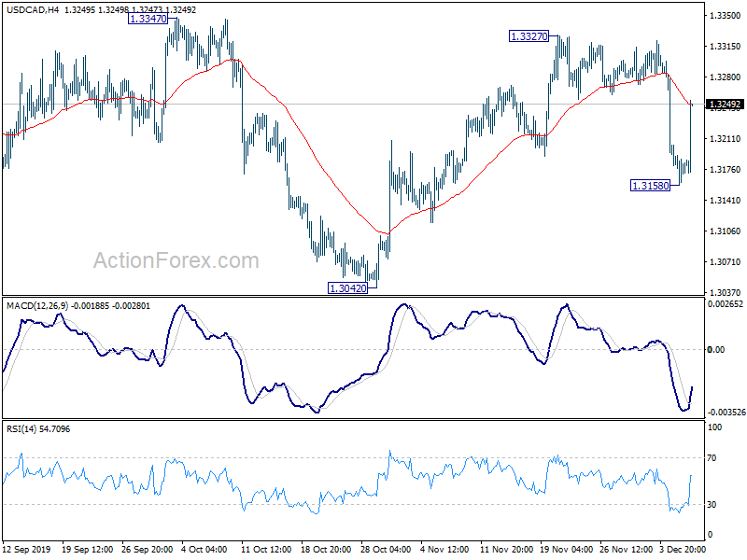Click the 1.31060 price axis value
This screenshot has height=560, width=747.
(726, 231)
